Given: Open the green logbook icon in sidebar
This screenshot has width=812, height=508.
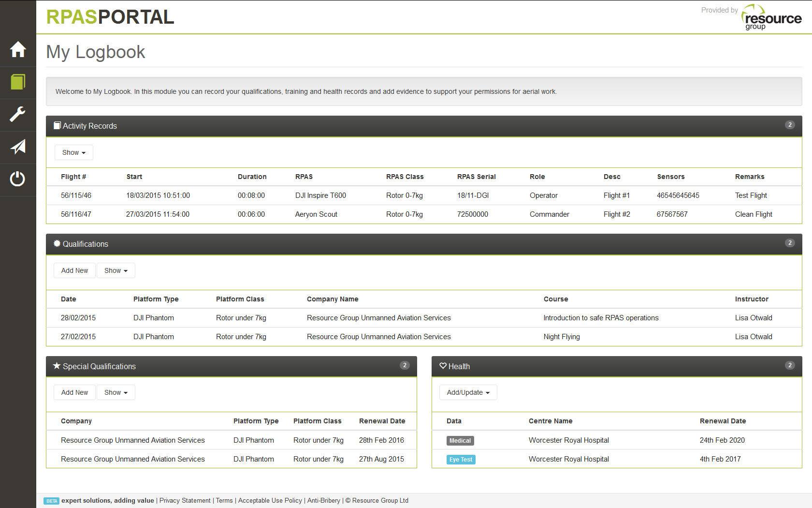Looking at the screenshot, I should [18, 82].
